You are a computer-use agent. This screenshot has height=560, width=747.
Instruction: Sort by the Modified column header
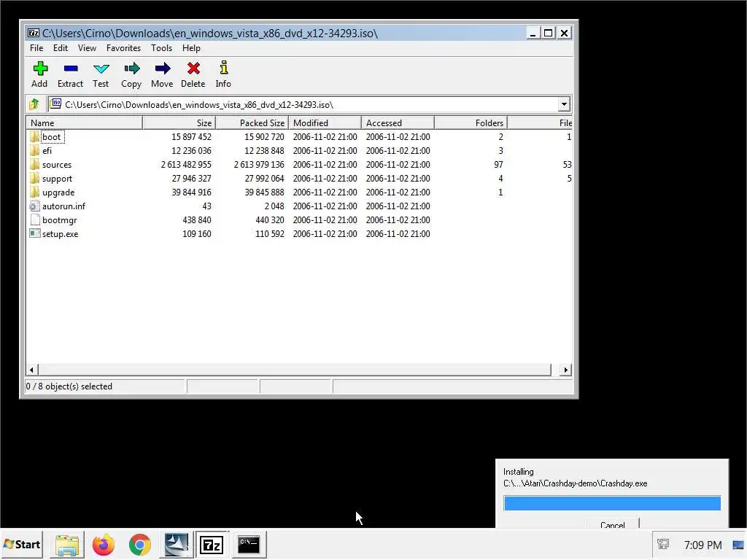(x=325, y=122)
